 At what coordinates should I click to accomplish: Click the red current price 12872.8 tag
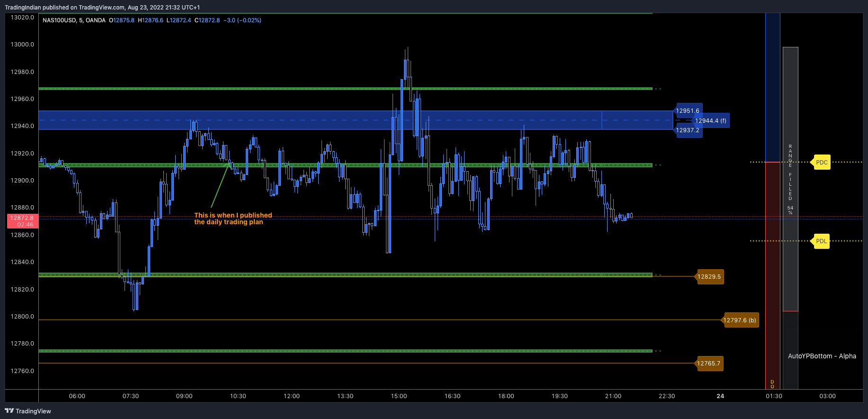pos(22,221)
